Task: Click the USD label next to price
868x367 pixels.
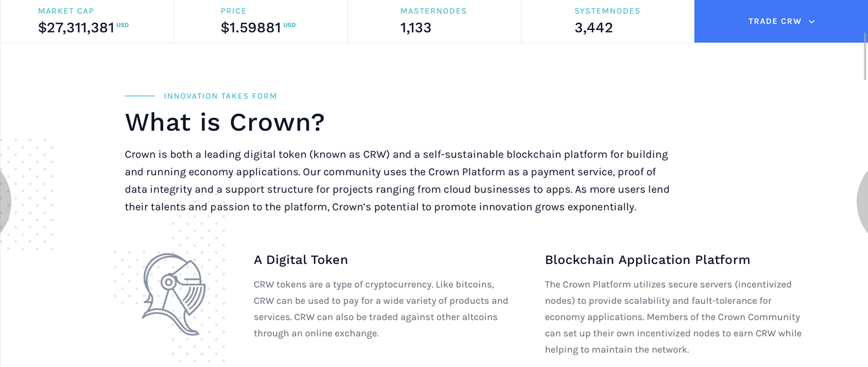Action: pyautogui.click(x=290, y=25)
